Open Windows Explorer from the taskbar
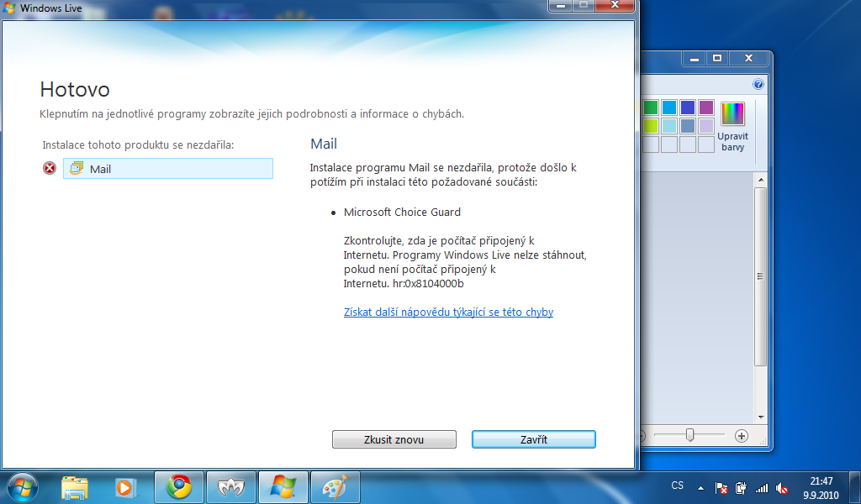 pyautogui.click(x=75, y=487)
